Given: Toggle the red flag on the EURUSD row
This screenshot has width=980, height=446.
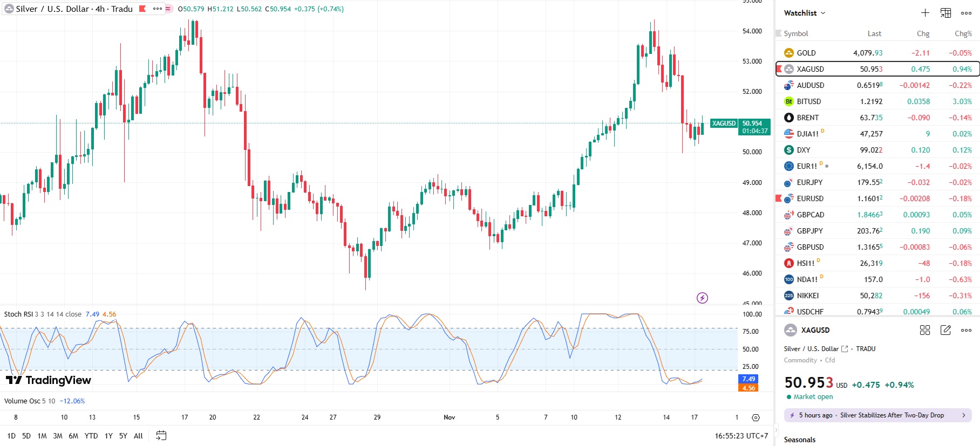Looking at the screenshot, I should [x=779, y=198].
